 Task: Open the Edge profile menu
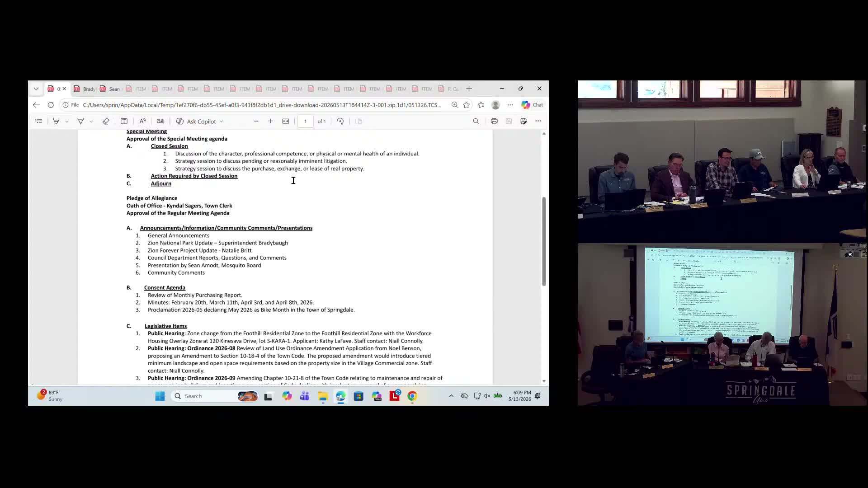[x=495, y=105]
